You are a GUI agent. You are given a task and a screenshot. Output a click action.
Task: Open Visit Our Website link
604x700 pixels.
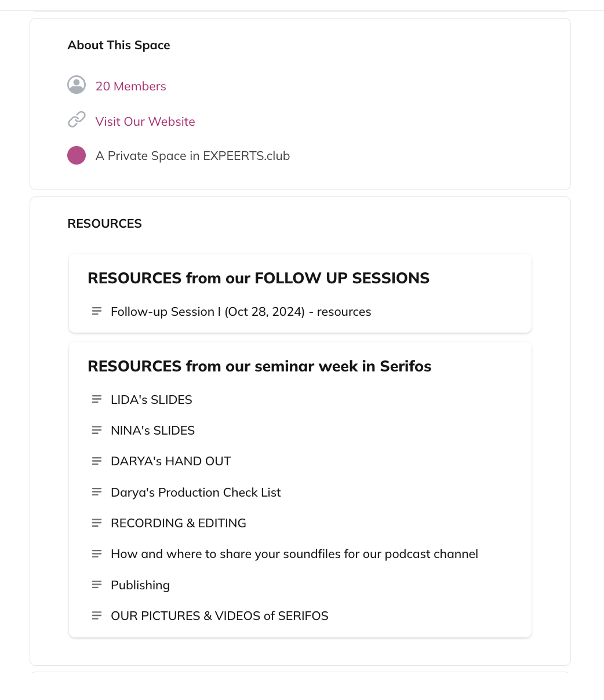[x=145, y=122]
